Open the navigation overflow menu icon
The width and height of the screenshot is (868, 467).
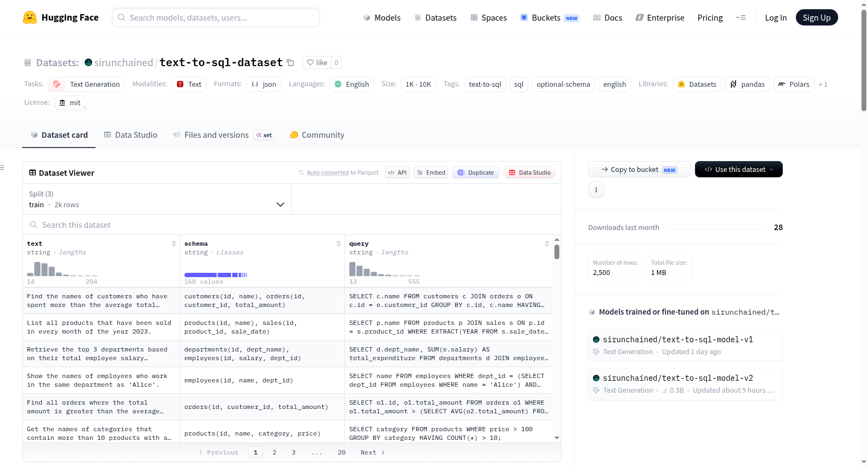pyautogui.click(x=741, y=17)
